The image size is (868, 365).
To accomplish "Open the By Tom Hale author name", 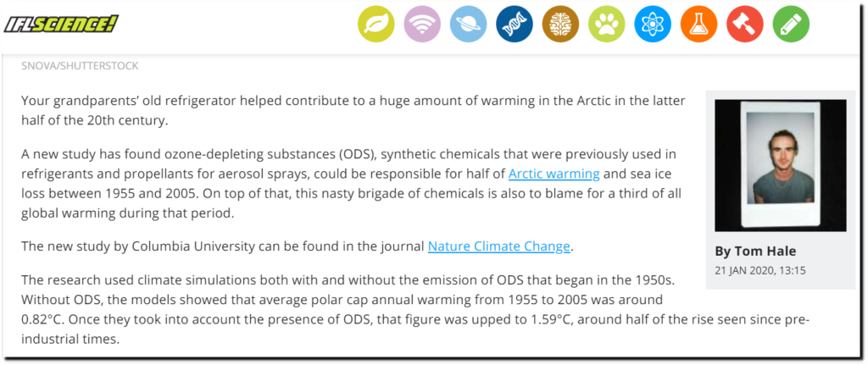I will coord(755,251).
